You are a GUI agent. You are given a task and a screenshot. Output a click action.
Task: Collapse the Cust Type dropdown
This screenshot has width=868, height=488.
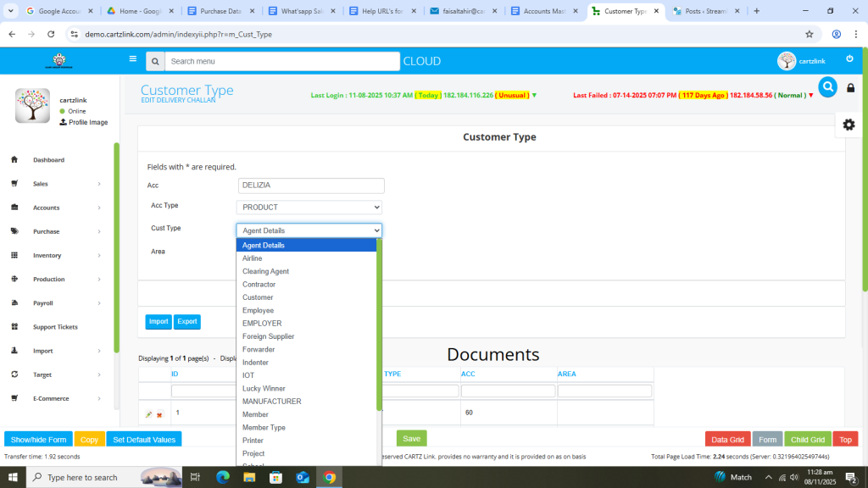tap(309, 230)
